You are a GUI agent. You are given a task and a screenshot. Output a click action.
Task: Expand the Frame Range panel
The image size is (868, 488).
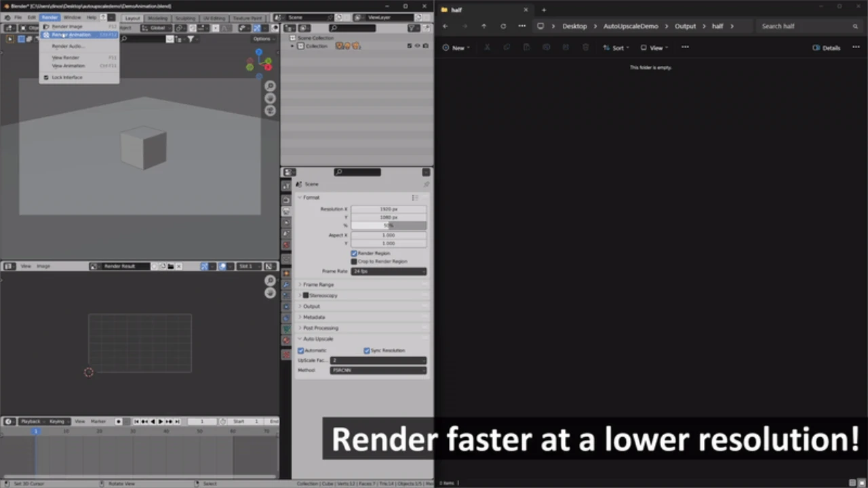coord(319,285)
